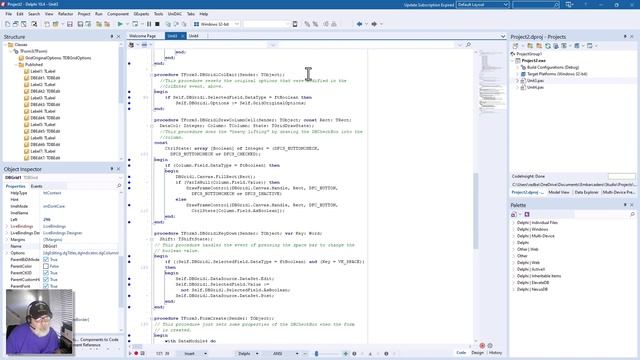Expand the Margins property

click(7, 240)
